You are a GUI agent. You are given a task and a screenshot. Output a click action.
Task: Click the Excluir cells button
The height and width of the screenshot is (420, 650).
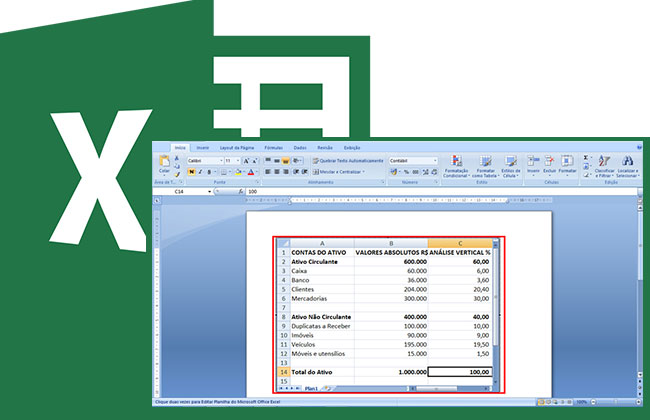549,165
